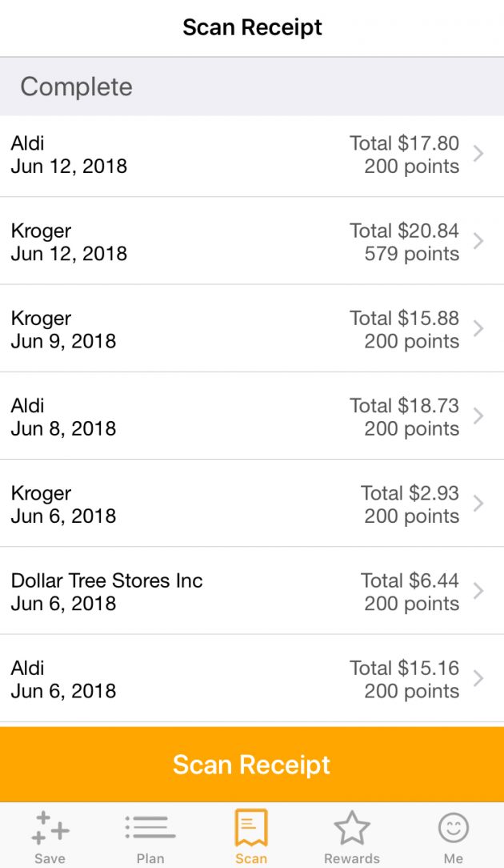
Task: Expand the Kroger Jun 6 receipt chevron
Action: pos(481,504)
